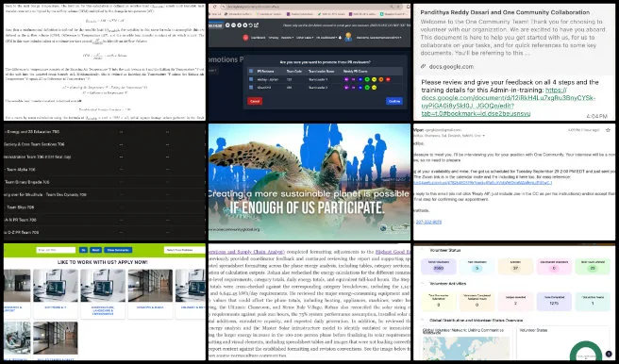Stop the timer with the stop icon
619x364 pixels.
pos(245,25)
